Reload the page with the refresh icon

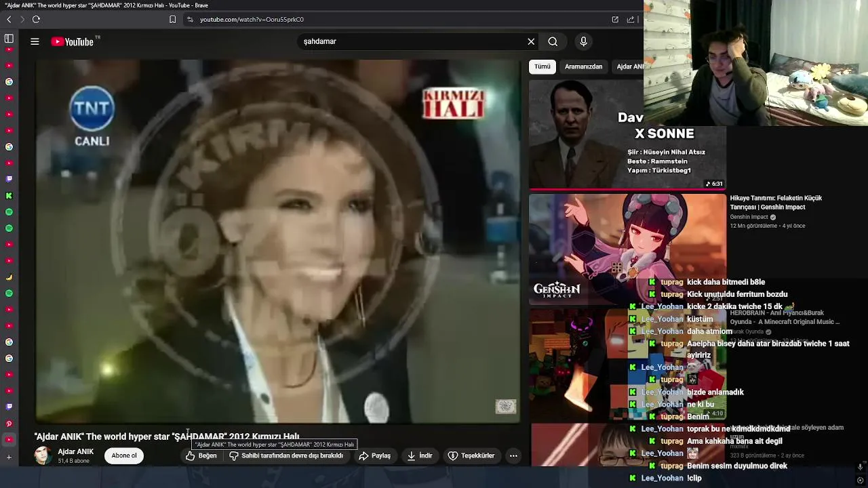[36, 20]
